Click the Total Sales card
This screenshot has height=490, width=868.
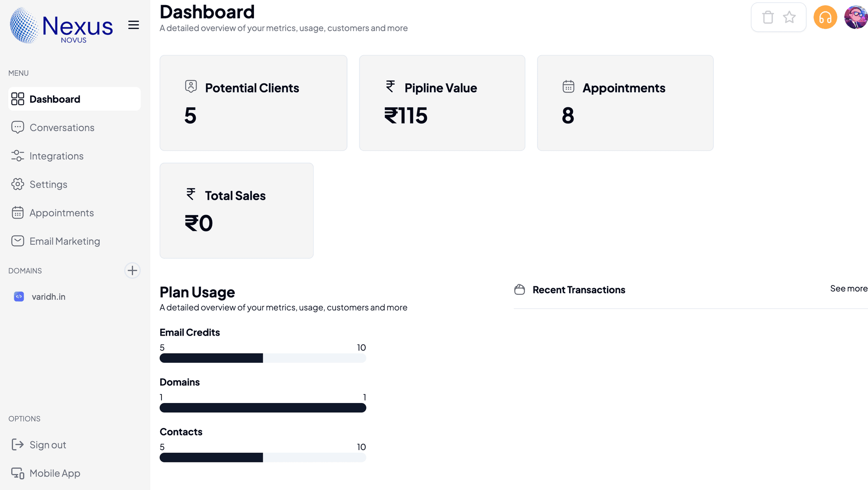236,210
